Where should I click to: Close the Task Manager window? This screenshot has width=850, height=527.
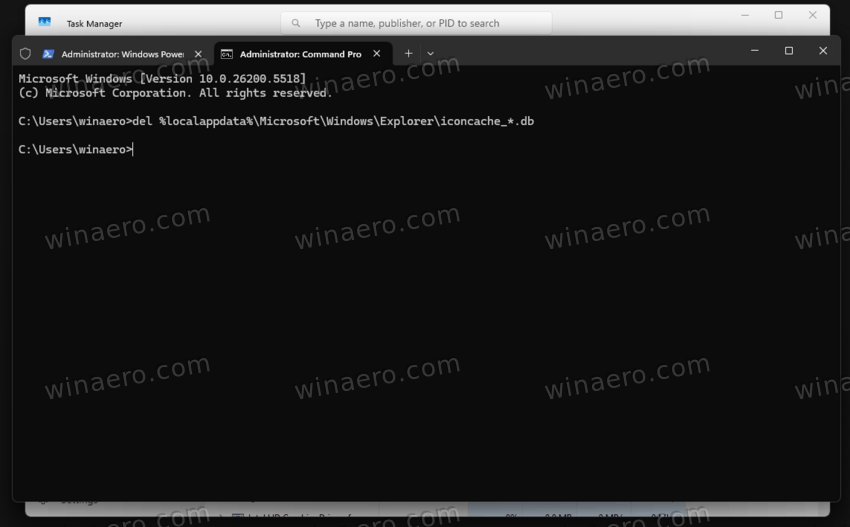pos(813,15)
